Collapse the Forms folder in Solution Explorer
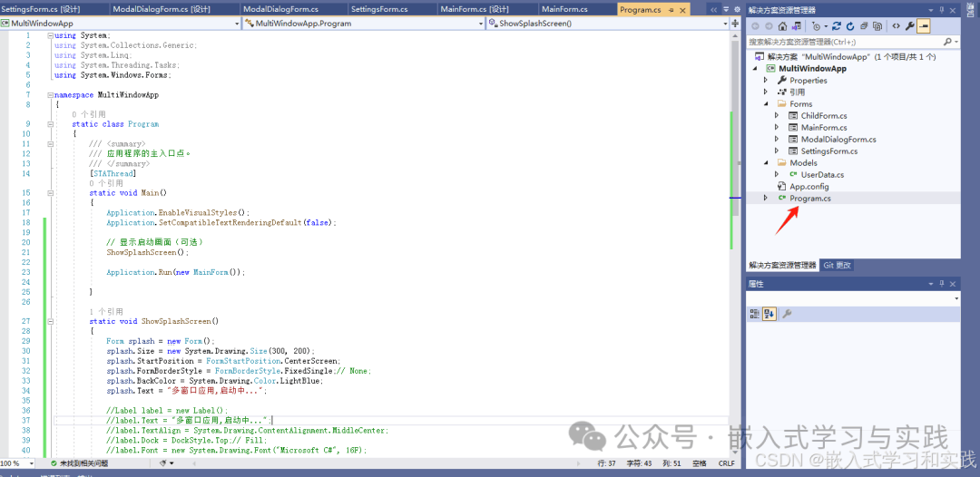This screenshot has width=980, height=477. (765, 104)
